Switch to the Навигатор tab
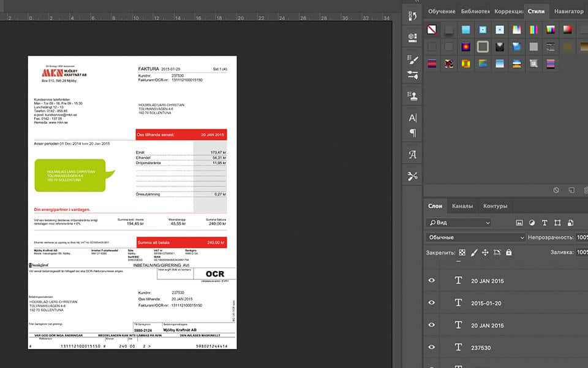The width and height of the screenshot is (588, 368). coord(569,11)
